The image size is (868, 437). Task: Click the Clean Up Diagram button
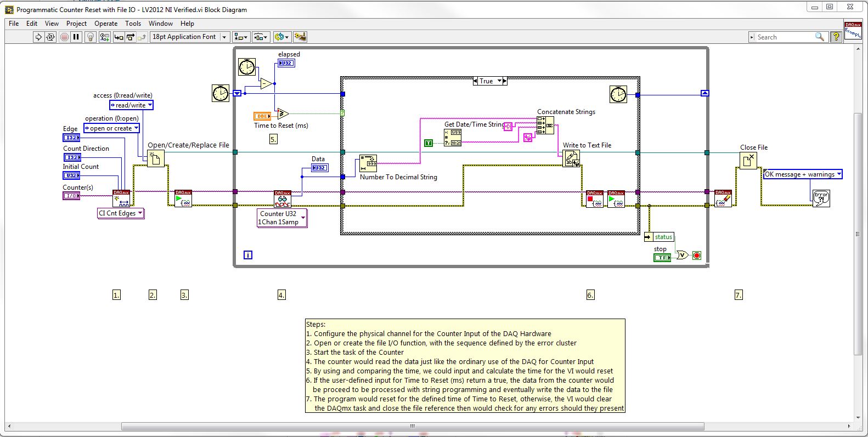coord(300,37)
